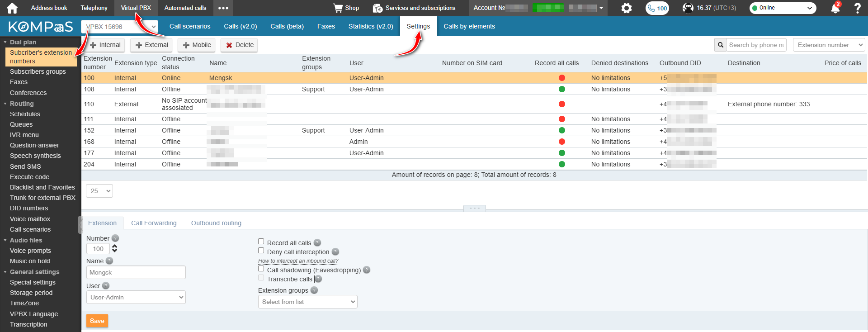Open the VPBX 15696 selector
The width and height of the screenshot is (868, 332).
point(120,27)
